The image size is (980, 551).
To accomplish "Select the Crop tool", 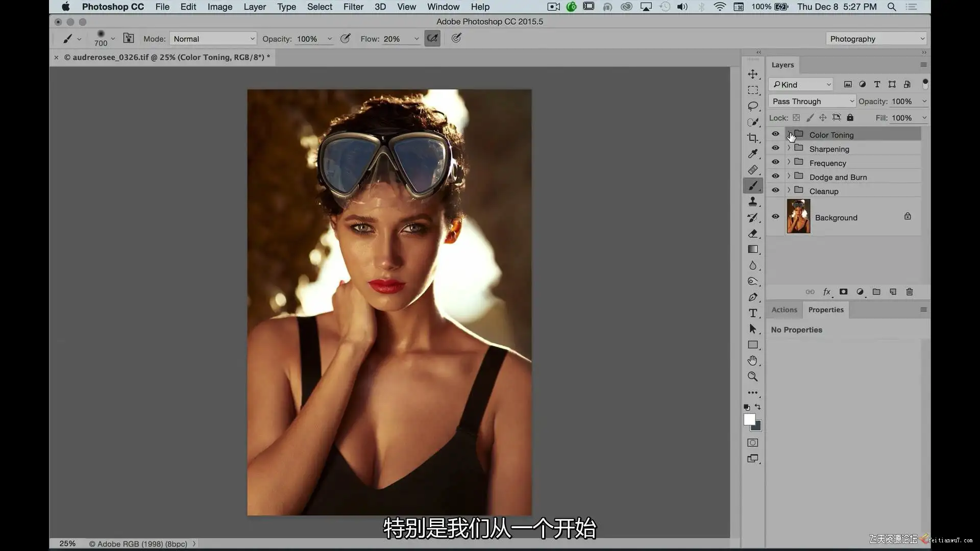I will [x=752, y=138].
